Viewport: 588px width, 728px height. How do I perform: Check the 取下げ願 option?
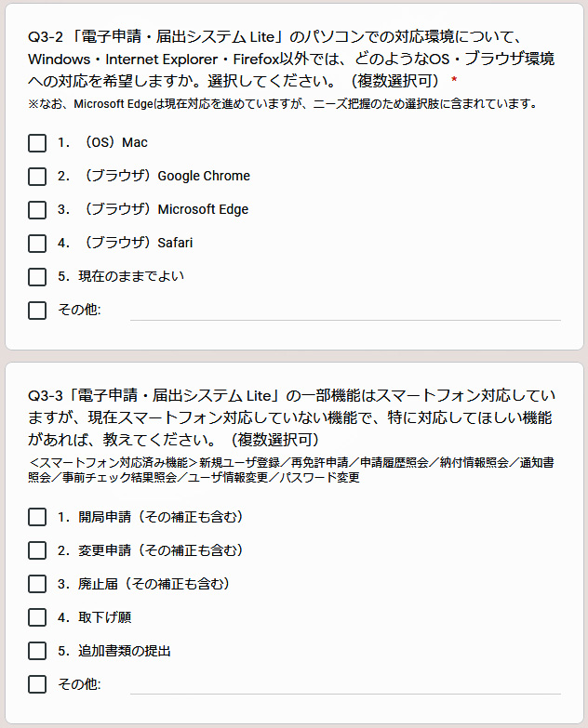tap(37, 617)
